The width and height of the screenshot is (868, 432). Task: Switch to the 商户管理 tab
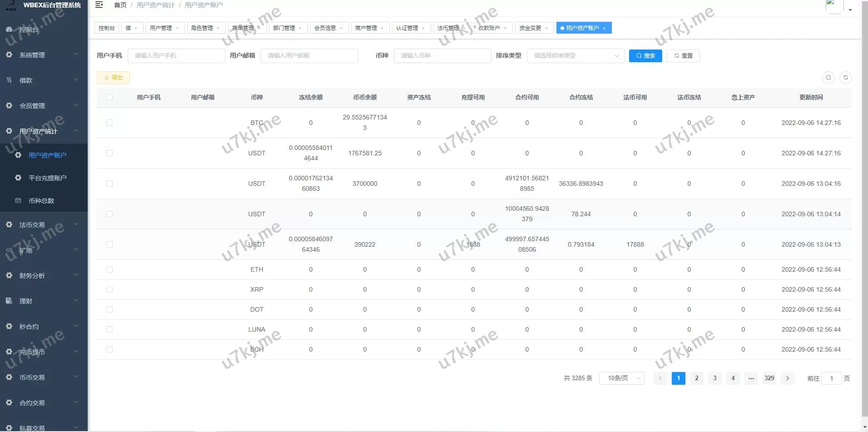pos(366,28)
